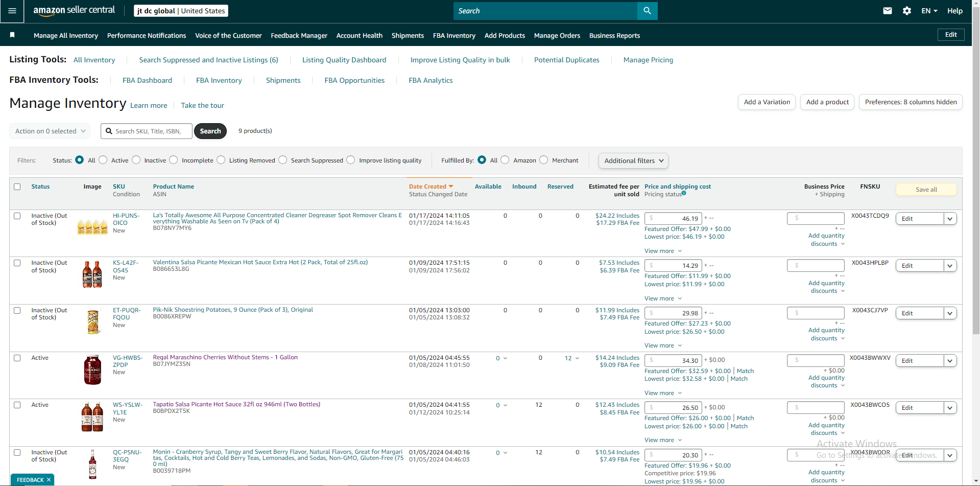
Task: Open Pik-Nik Shoestring Potatoes thumbnail
Action: (x=93, y=322)
